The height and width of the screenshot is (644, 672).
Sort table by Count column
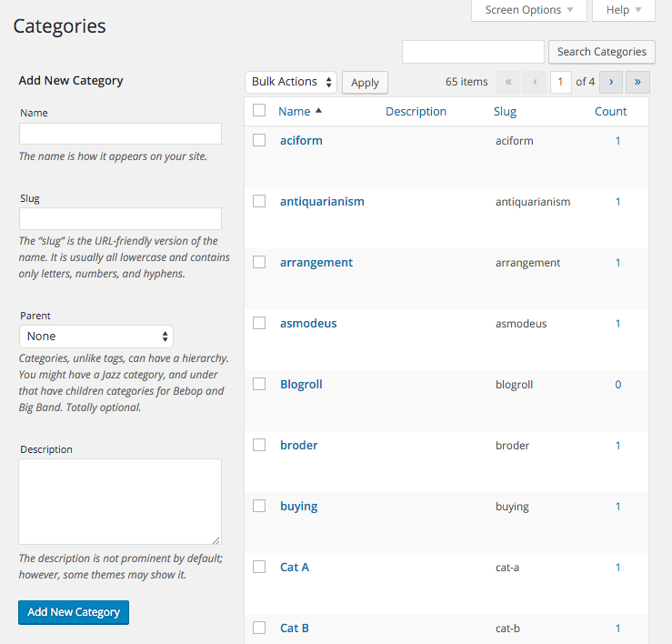pyautogui.click(x=610, y=111)
